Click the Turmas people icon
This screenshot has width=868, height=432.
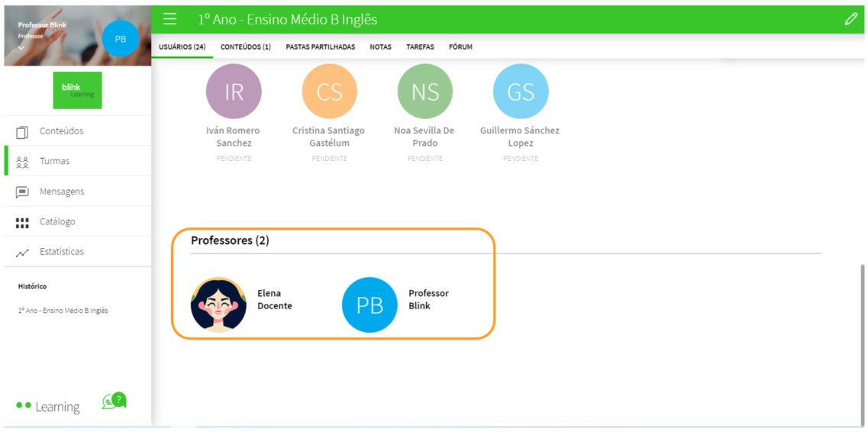click(x=22, y=162)
